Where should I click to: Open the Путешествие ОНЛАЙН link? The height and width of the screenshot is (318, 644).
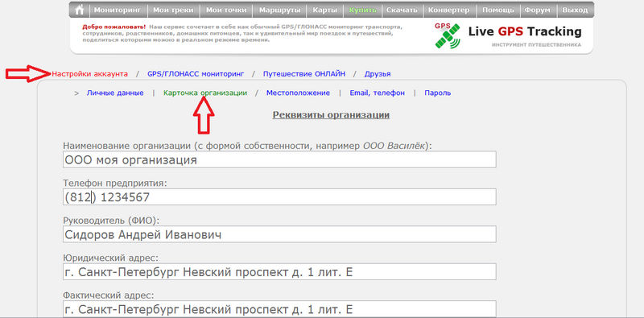[x=304, y=74]
